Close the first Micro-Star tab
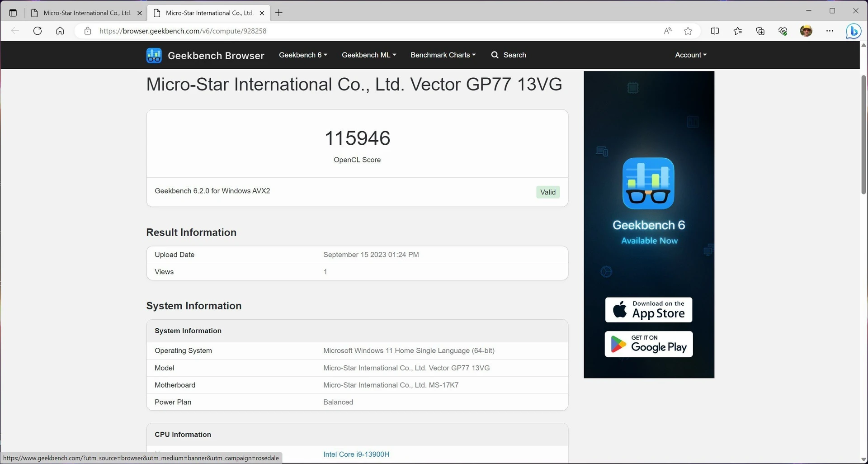Viewport: 868px width, 464px height. [139, 13]
